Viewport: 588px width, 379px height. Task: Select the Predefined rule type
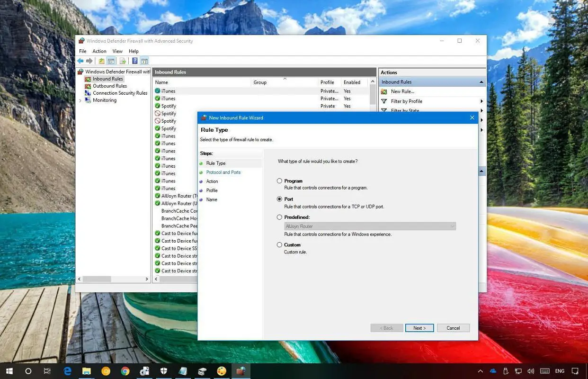click(x=279, y=217)
